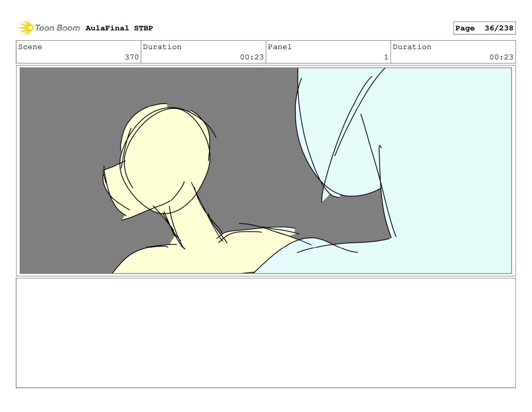
Task: Select the panel number 1
Action: click(x=386, y=57)
